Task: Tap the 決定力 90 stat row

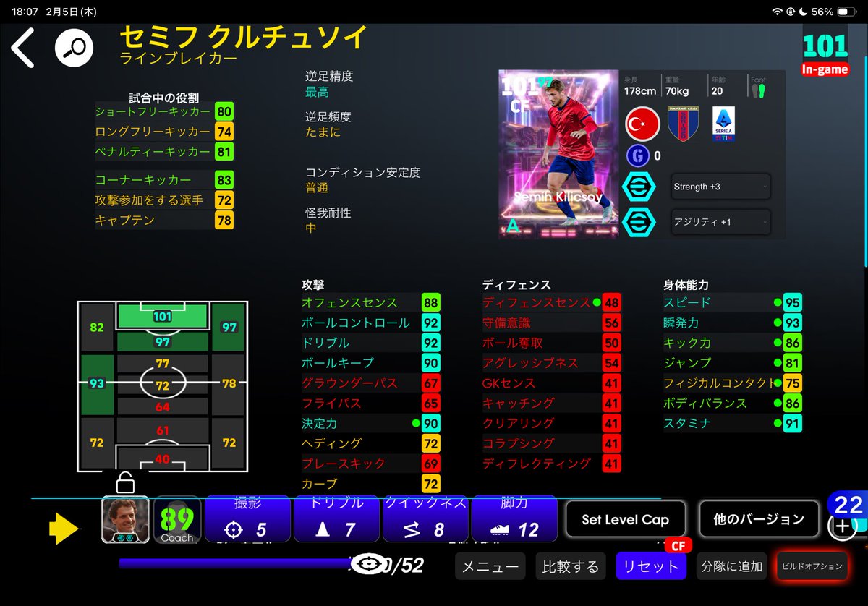Action: point(370,424)
